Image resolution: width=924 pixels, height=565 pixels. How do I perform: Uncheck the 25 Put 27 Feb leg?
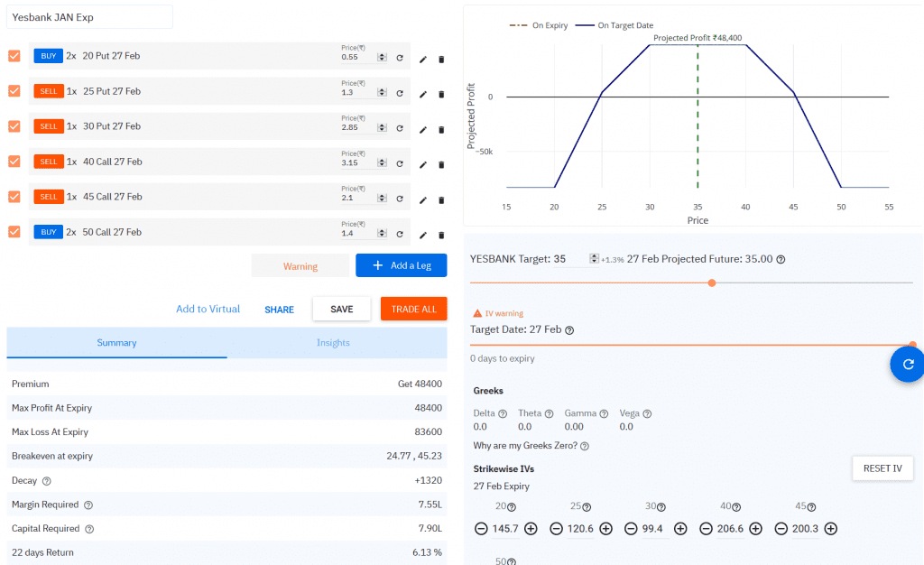[14, 91]
